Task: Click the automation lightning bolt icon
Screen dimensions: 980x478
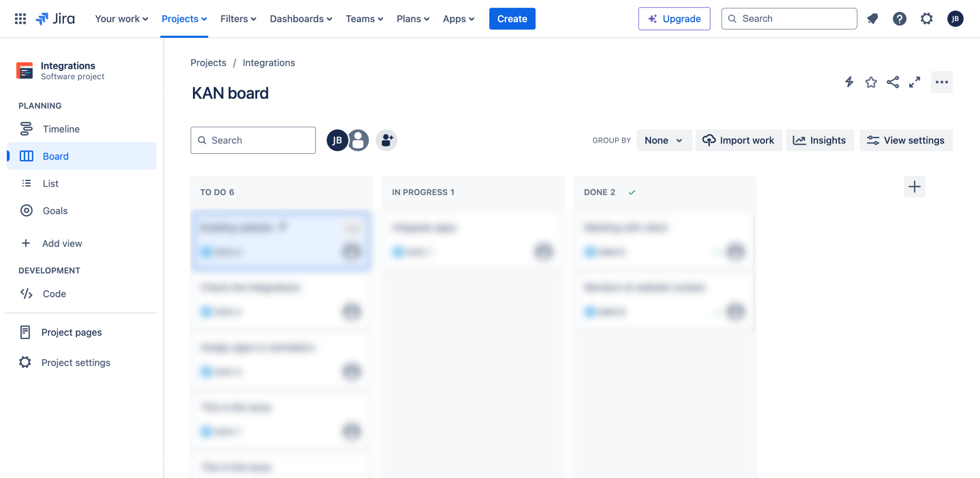Action: (849, 82)
